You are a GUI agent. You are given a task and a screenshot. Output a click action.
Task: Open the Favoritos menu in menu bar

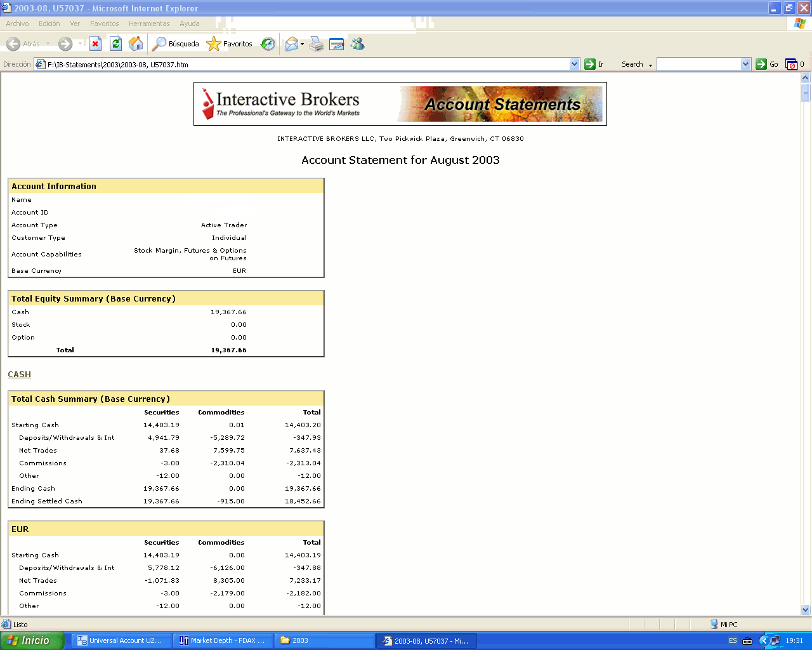[x=104, y=23]
